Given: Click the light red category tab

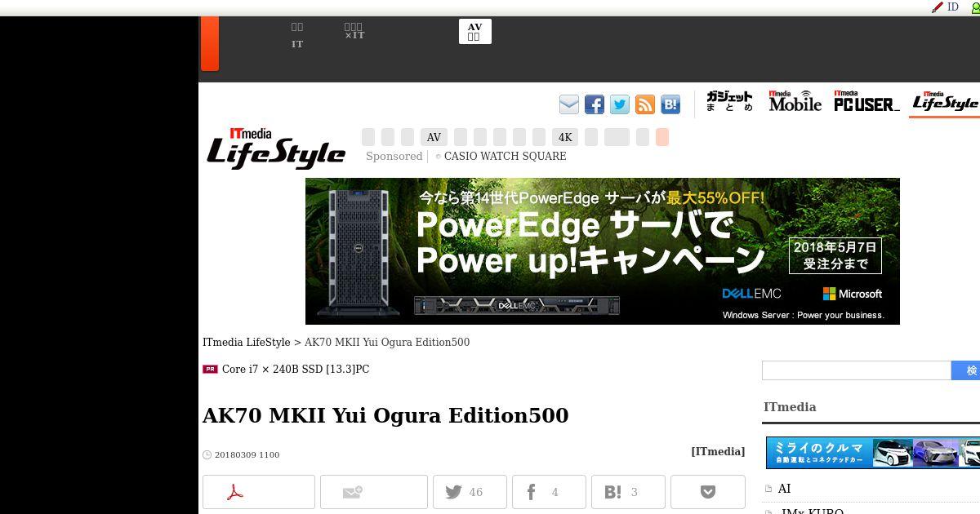Looking at the screenshot, I should (662, 137).
